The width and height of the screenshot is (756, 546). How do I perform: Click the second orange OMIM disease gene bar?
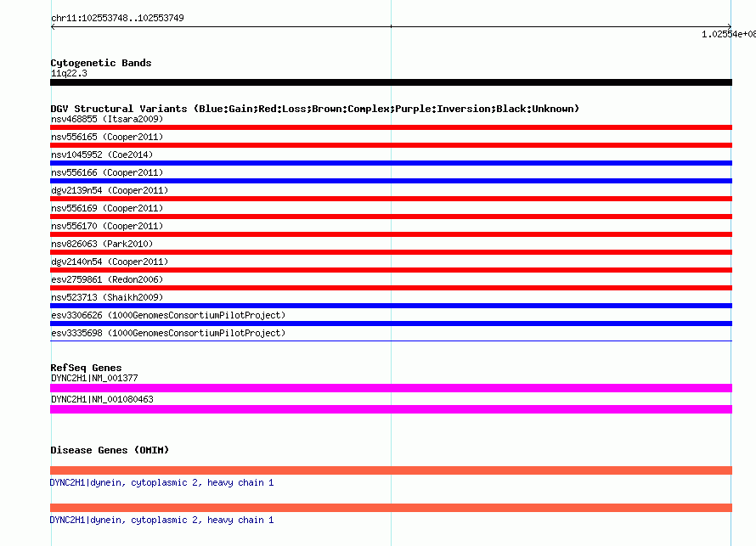(x=391, y=508)
